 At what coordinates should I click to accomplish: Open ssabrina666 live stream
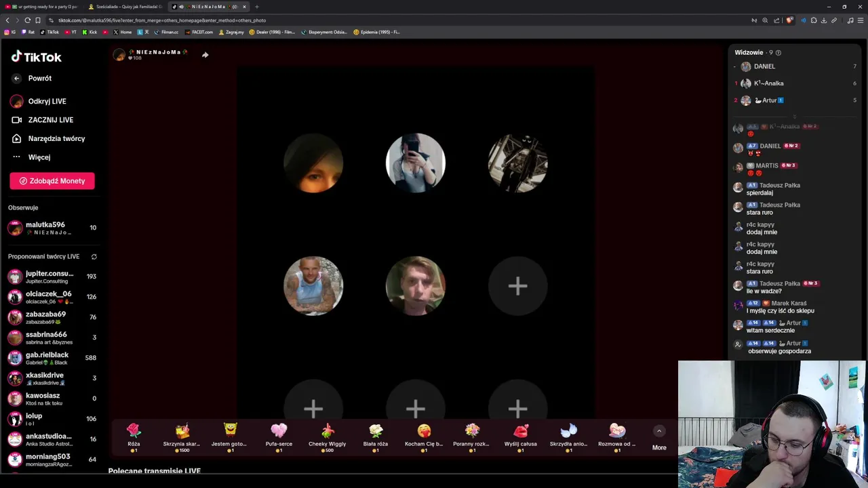click(x=52, y=338)
